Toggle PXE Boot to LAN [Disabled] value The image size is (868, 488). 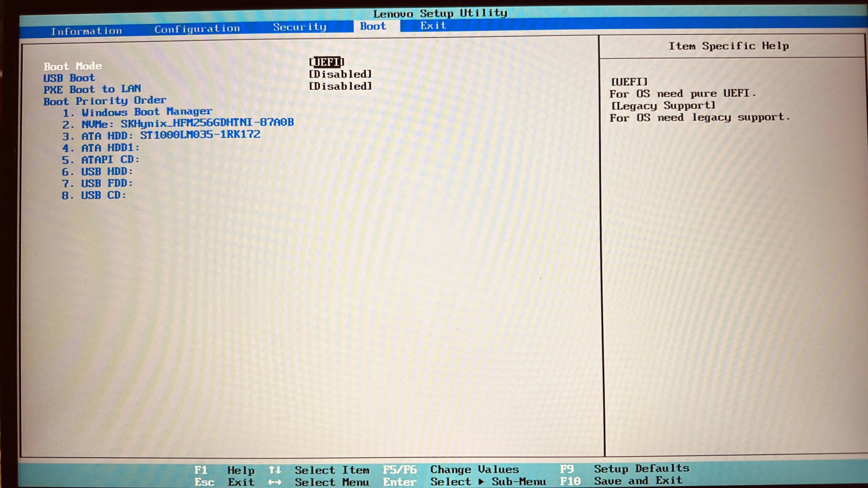point(340,86)
